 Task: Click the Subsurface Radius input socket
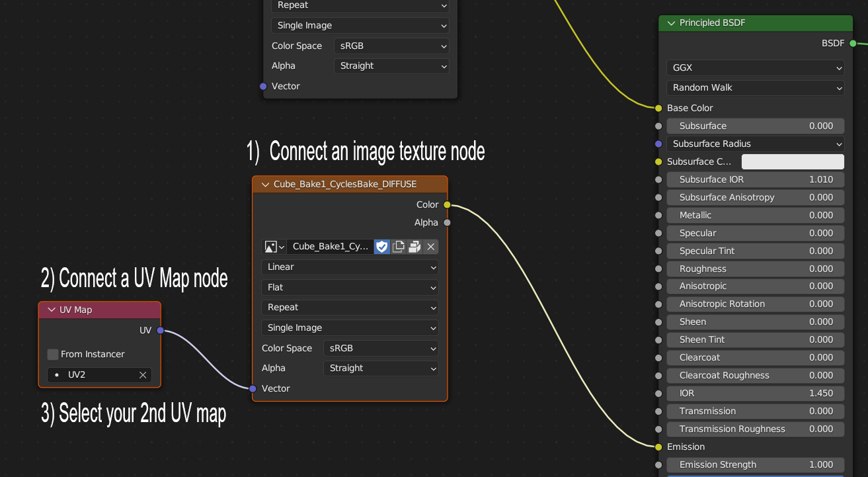658,144
